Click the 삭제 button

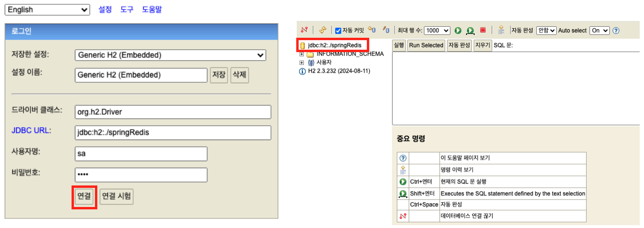tap(239, 75)
